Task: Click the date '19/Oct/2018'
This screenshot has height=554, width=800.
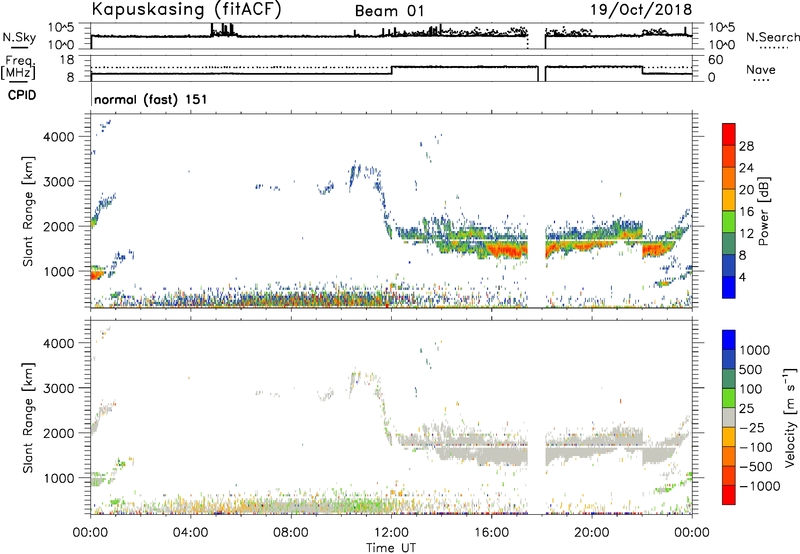Action: [641, 10]
